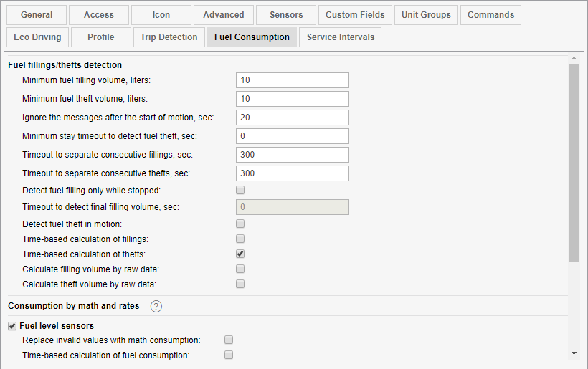Switch to the Sensors tab
The width and height of the screenshot is (588, 369).
(286, 15)
